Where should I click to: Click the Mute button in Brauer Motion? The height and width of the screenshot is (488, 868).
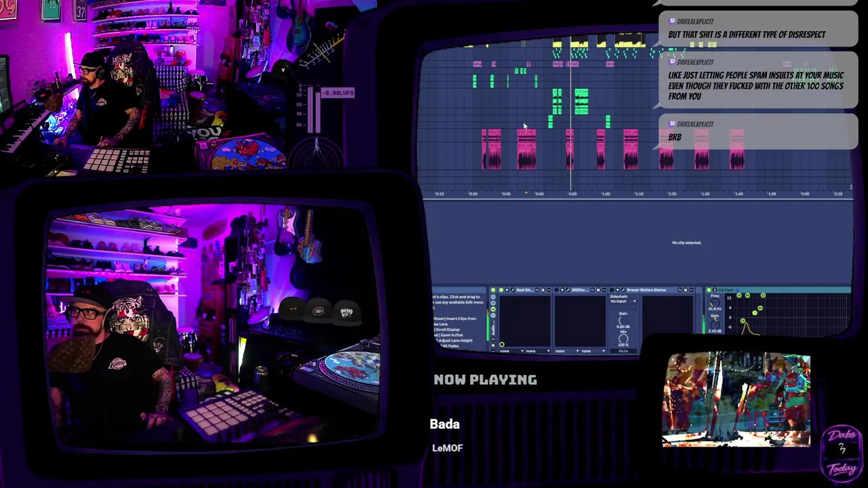coord(623,350)
